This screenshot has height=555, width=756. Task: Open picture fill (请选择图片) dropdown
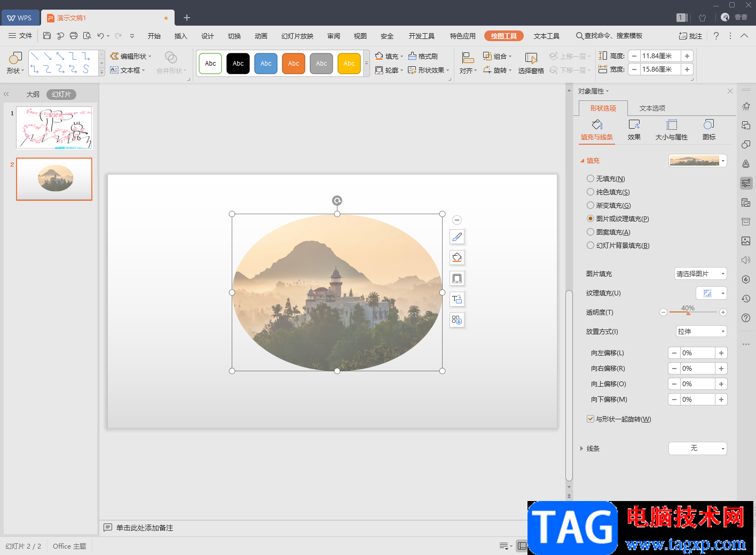click(700, 273)
